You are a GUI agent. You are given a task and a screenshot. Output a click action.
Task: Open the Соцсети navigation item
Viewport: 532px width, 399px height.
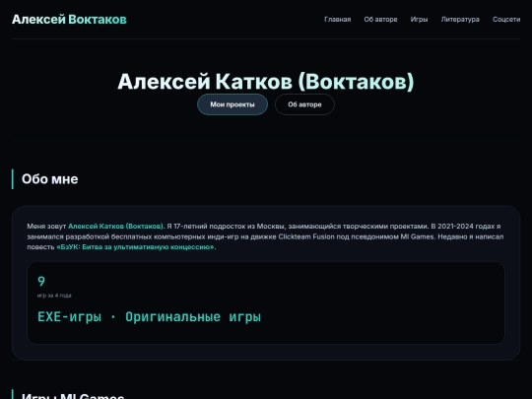(x=506, y=20)
